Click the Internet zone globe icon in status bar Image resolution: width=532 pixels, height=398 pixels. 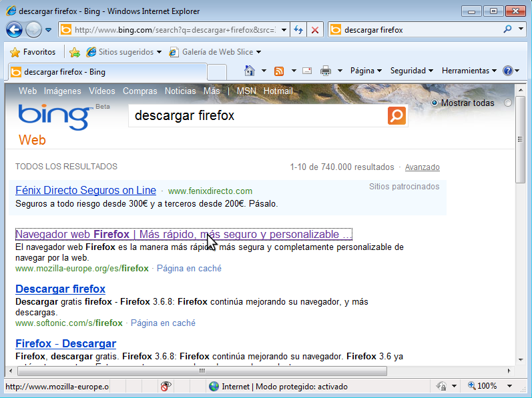pos(214,387)
